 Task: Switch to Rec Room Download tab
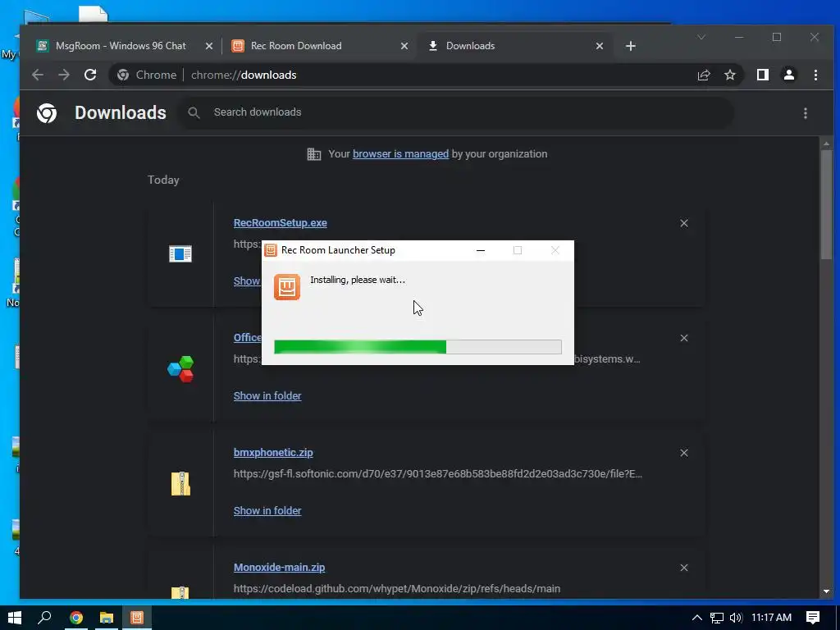point(296,46)
